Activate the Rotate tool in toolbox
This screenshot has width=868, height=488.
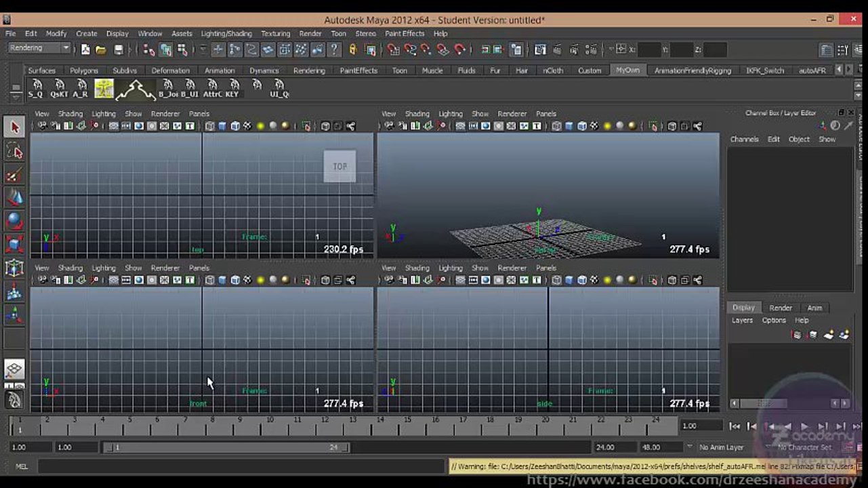click(x=14, y=220)
